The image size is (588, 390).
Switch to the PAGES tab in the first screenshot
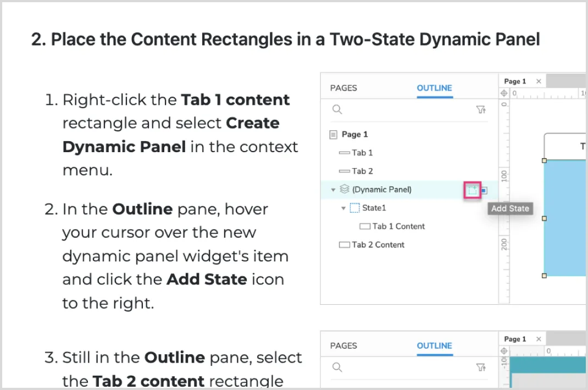(343, 88)
